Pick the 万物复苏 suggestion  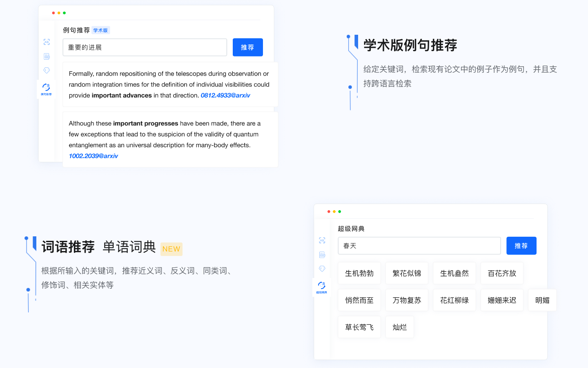[407, 300]
